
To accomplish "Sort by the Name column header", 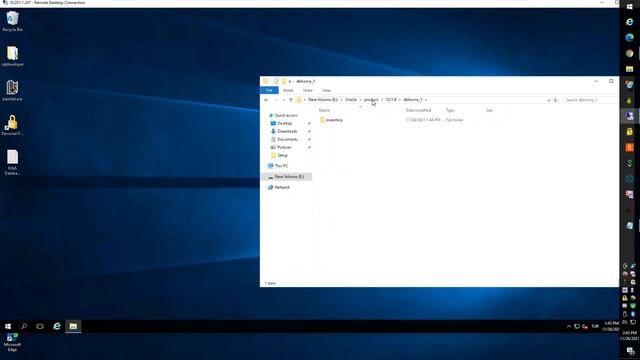I will pyautogui.click(x=324, y=110).
